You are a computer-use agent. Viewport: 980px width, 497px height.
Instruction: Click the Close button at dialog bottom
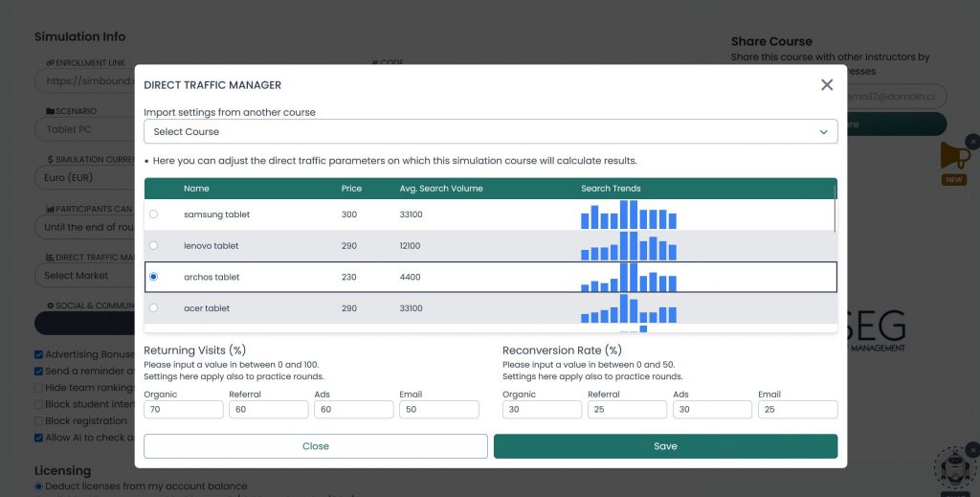[316, 446]
